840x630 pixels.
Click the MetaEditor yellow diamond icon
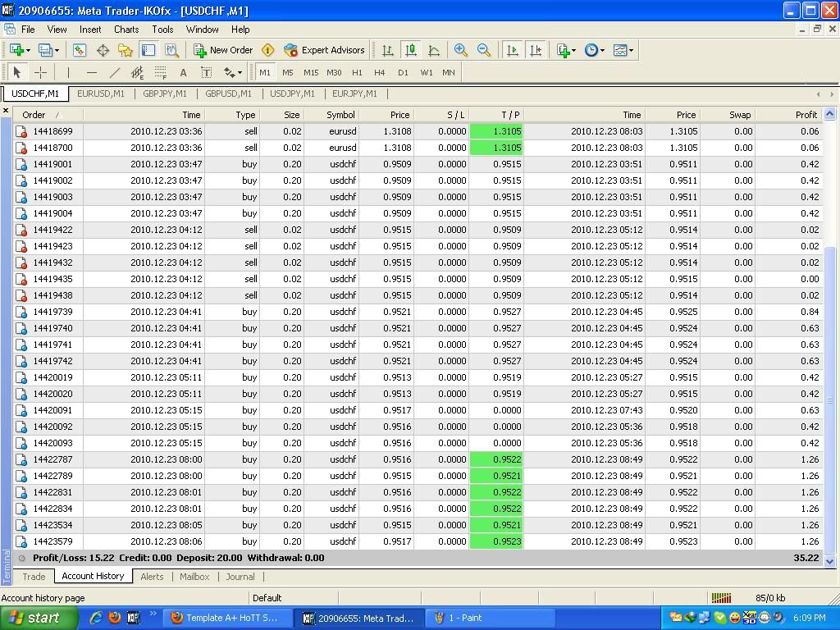[x=268, y=50]
